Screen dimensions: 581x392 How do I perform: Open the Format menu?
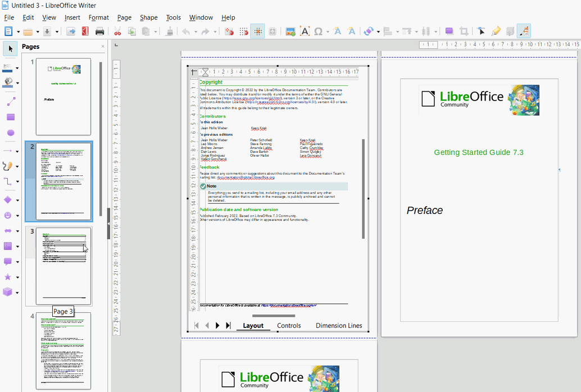(x=98, y=17)
